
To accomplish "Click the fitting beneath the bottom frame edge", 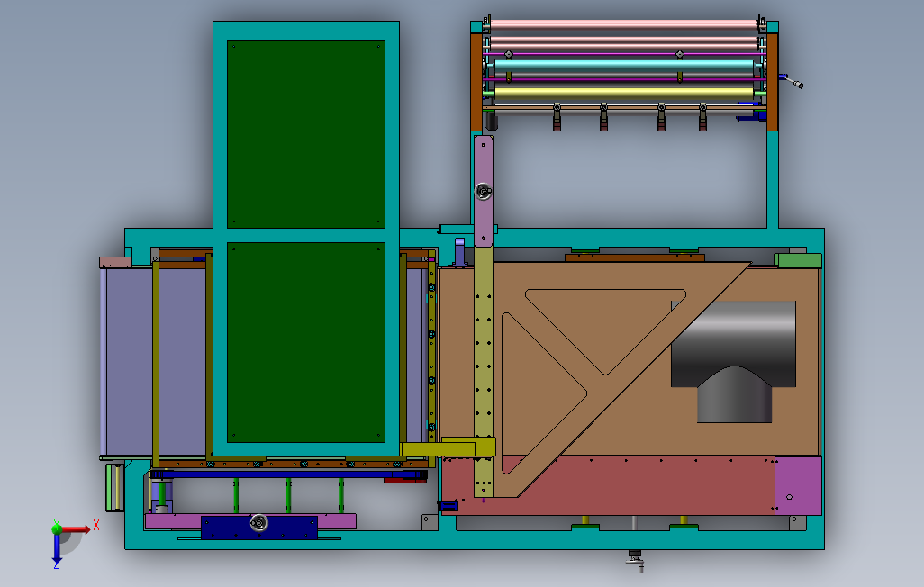I will (635, 561).
